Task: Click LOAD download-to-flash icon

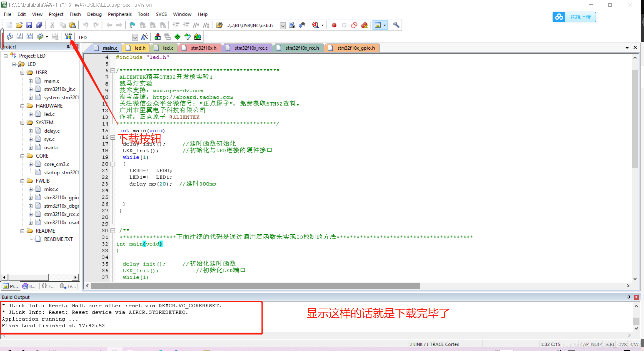Action: pos(68,37)
